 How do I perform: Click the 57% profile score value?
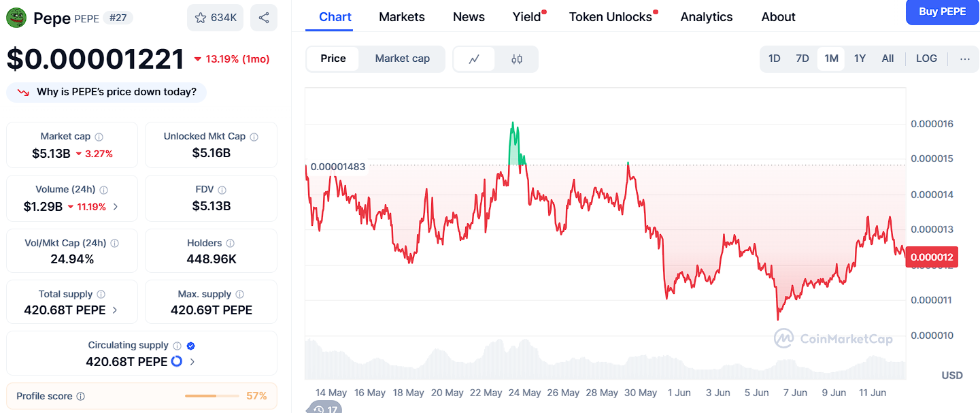pyautogui.click(x=256, y=396)
